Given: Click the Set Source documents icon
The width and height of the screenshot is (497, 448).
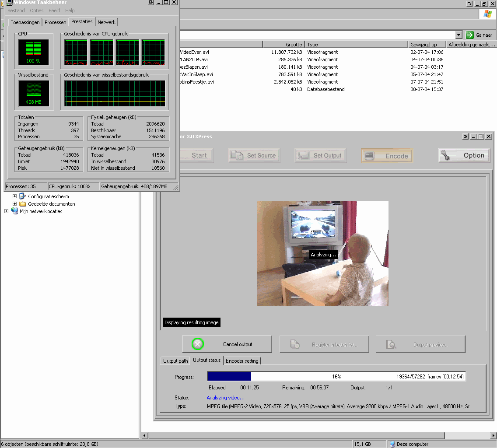Looking at the screenshot, I should tap(237, 155).
